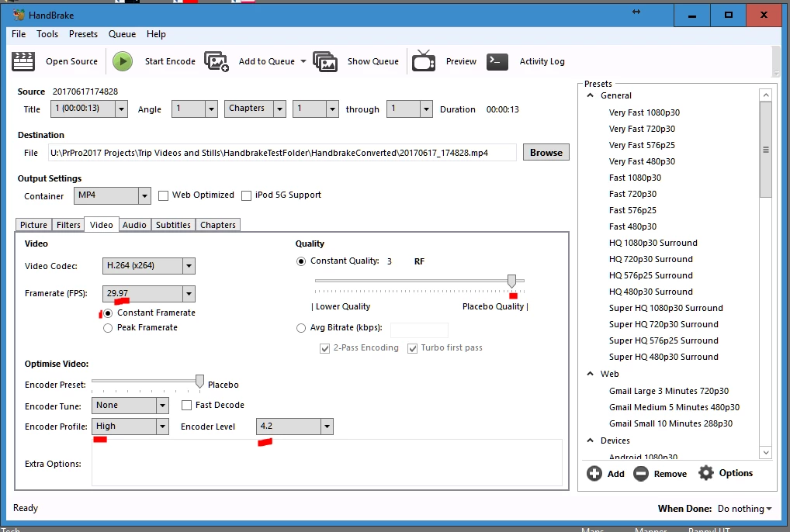Toggle the 2-Pass Encoding checkbox
Image resolution: width=790 pixels, height=532 pixels.
pyautogui.click(x=325, y=348)
